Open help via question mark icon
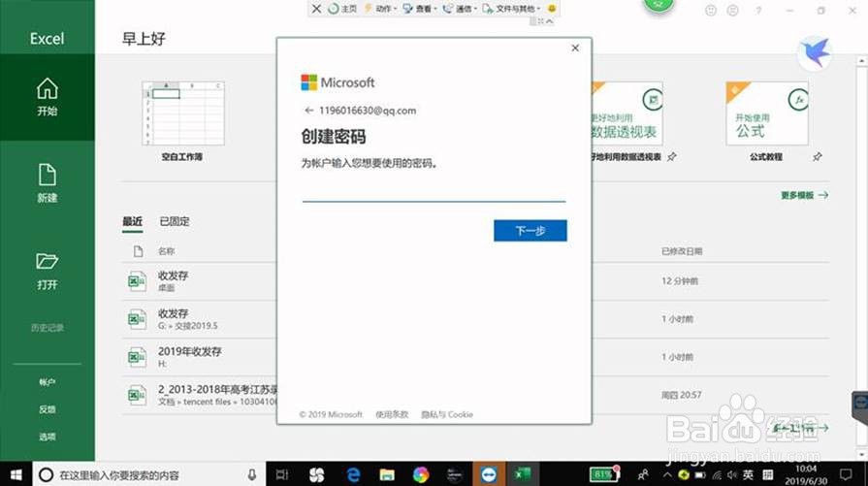The width and height of the screenshot is (868, 486). click(758, 11)
